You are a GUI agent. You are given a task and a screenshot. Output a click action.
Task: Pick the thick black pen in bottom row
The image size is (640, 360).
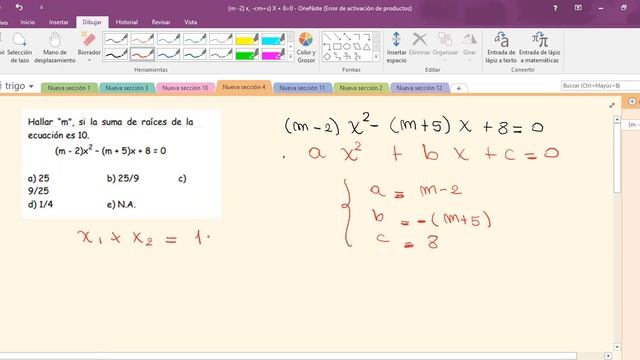coord(116,54)
